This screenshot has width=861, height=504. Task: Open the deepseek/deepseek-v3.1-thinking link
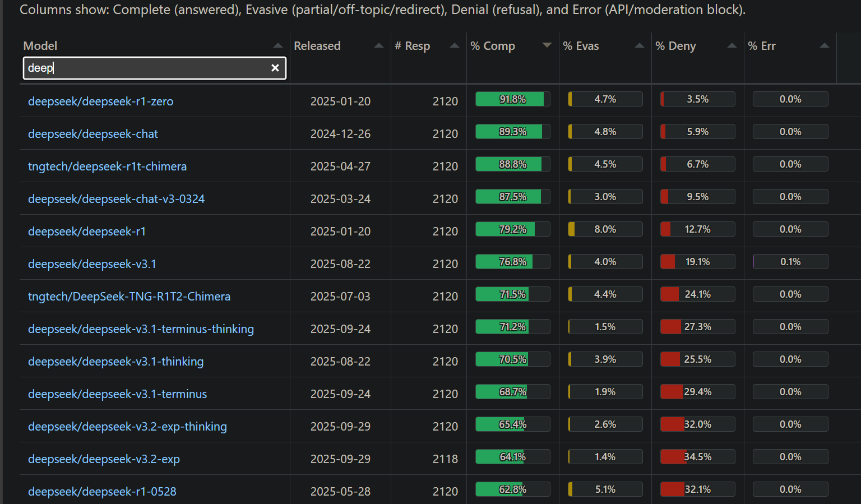click(x=116, y=362)
